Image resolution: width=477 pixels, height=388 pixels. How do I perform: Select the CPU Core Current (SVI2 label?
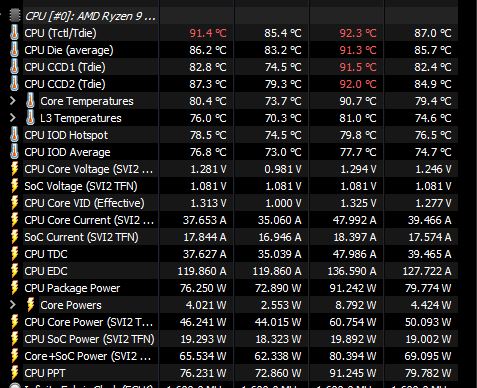point(89,220)
